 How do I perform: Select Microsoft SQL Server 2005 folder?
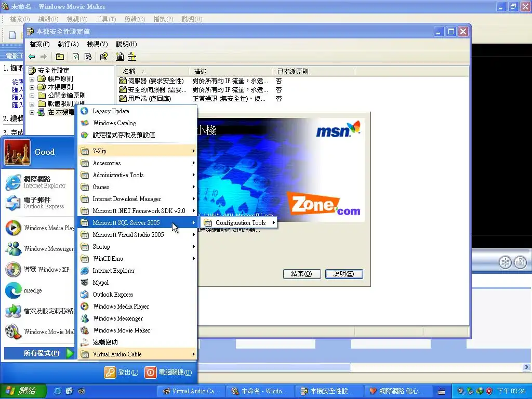point(137,222)
